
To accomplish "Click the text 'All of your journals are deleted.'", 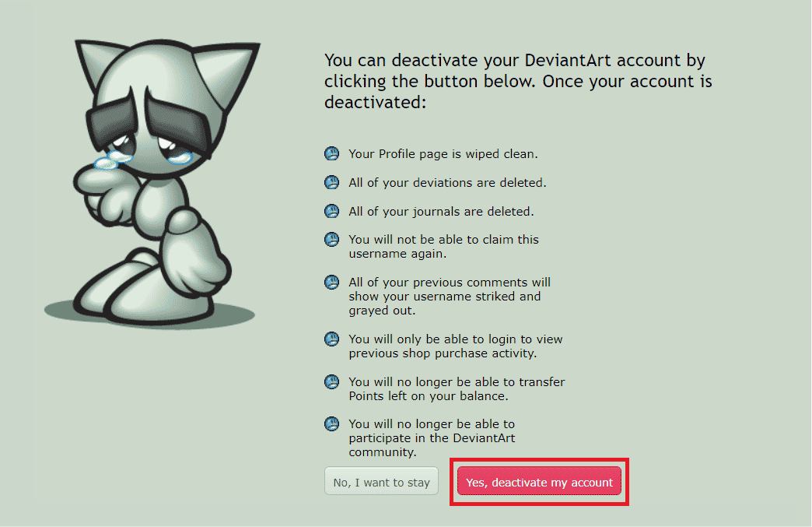I will [441, 212].
